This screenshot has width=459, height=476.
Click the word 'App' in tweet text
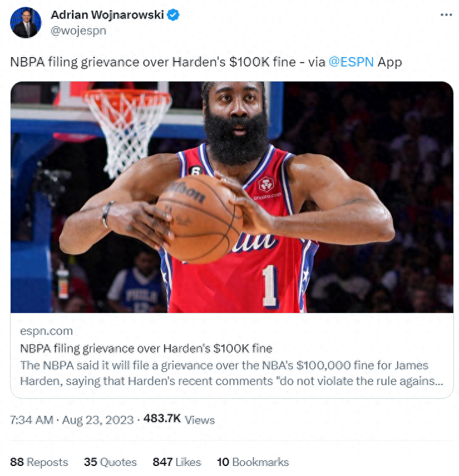[389, 62]
